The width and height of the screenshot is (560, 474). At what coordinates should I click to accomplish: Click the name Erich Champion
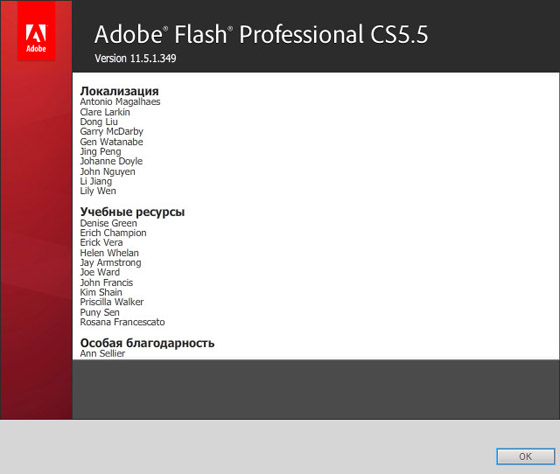[113, 233]
